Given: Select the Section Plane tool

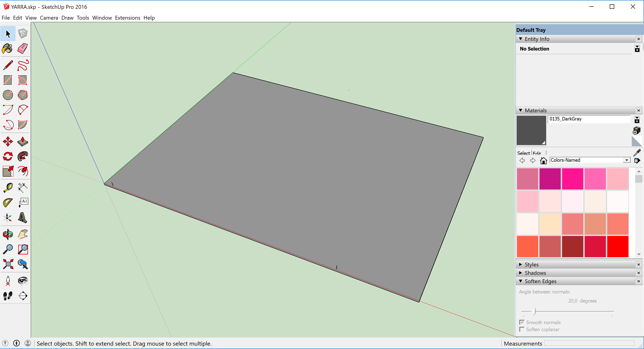Looking at the screenshot, I should point(23,296).
